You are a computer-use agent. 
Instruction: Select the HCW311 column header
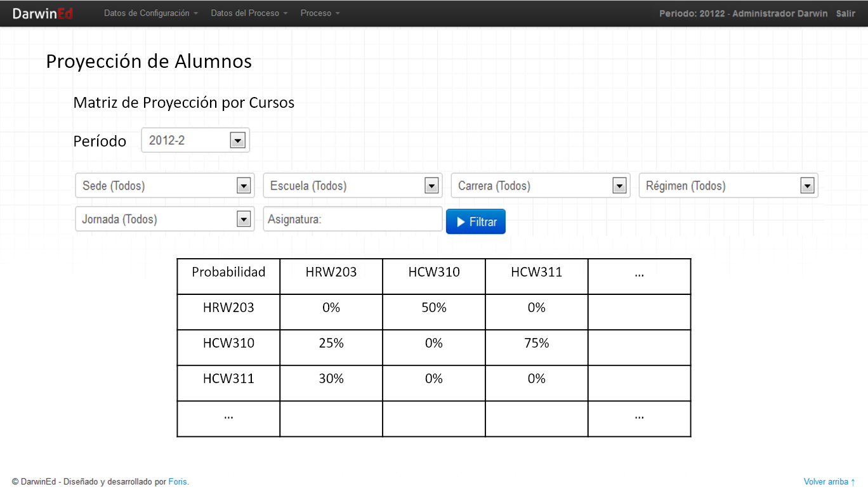click(x=537, y=276)
